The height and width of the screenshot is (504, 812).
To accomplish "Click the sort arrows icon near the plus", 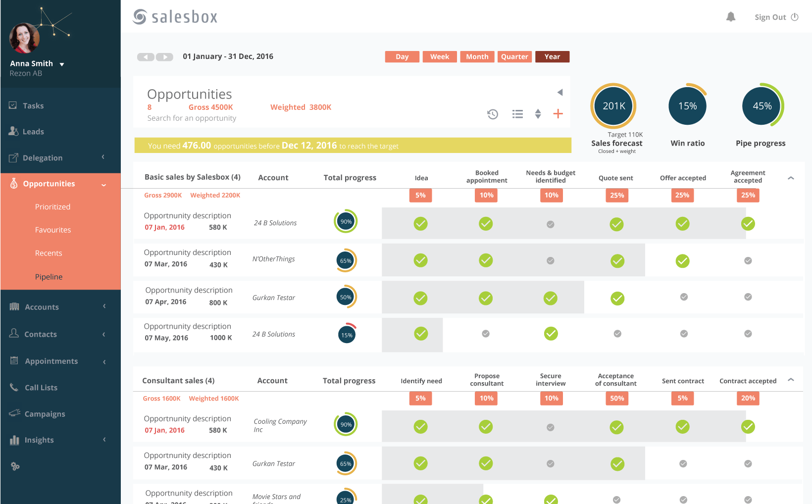I will point(538,114).
